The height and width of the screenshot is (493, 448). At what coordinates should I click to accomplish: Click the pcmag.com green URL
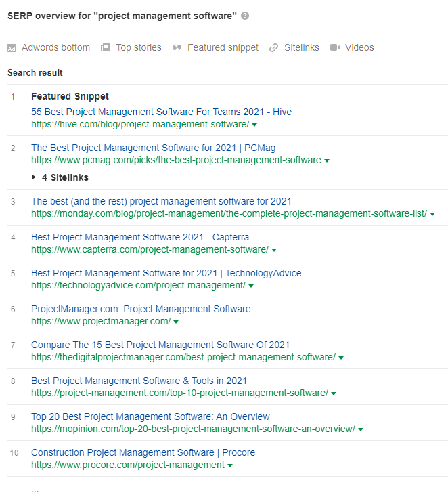(x=176, y=160)
